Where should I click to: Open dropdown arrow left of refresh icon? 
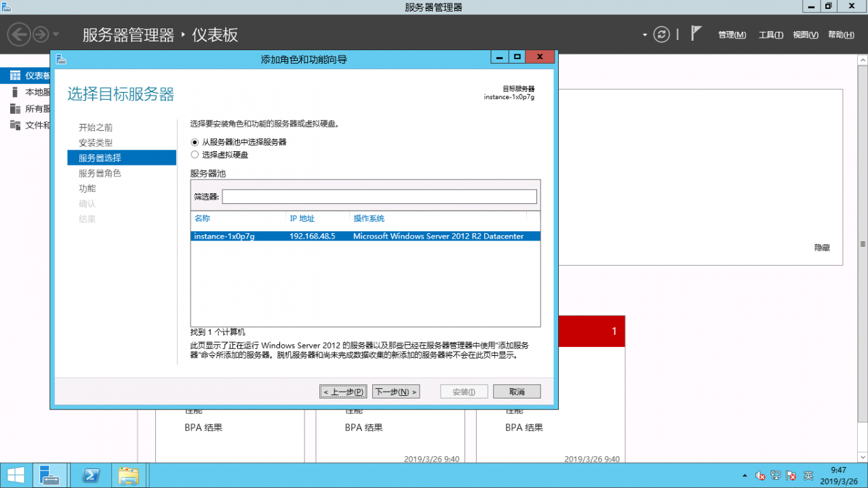(x=645, y=35)
